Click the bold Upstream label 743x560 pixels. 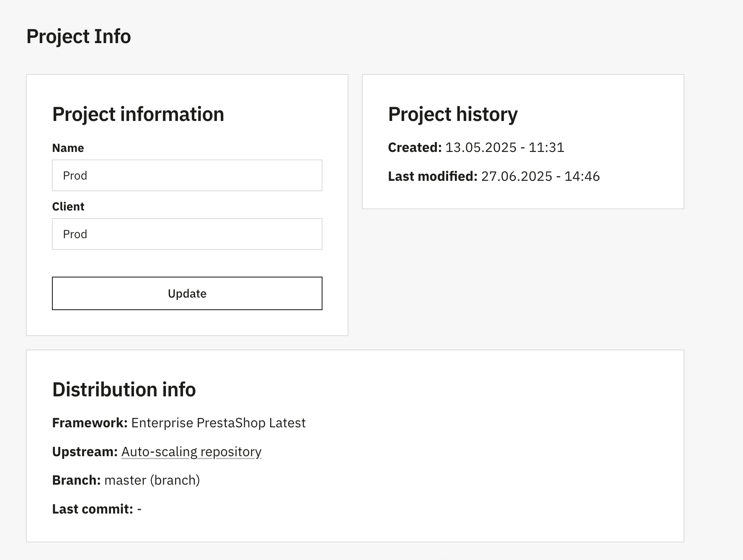(85, 452)
